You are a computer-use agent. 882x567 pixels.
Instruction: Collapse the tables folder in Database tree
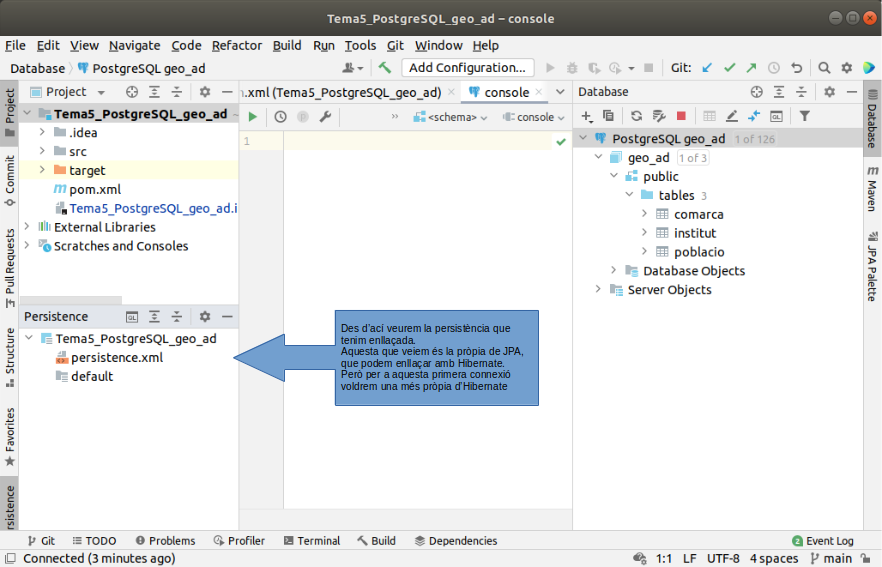(629, 195)
